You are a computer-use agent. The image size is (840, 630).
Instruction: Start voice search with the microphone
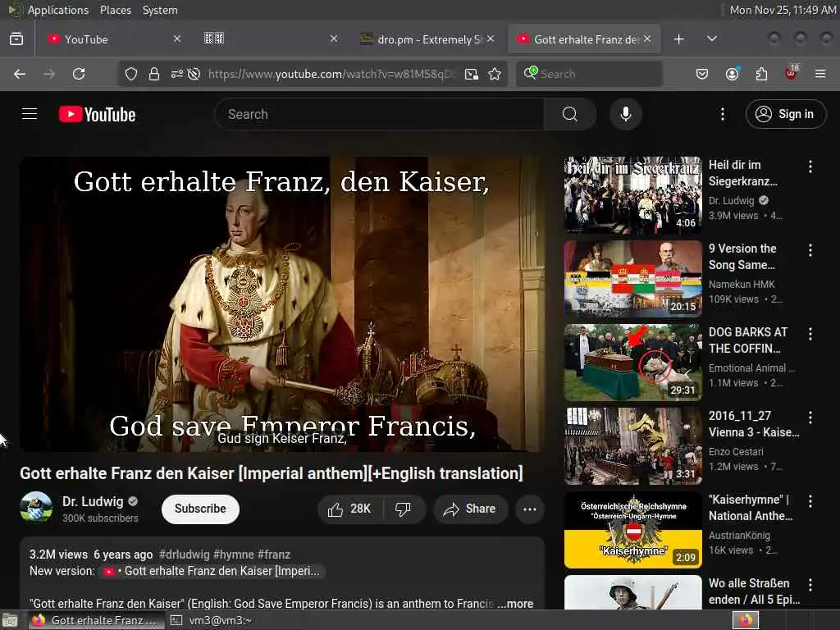625,114
